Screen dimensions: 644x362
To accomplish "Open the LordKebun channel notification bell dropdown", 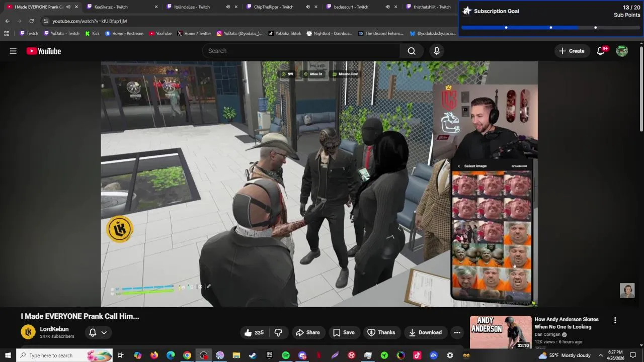I will pyautogui.click(x=98, y=332).
